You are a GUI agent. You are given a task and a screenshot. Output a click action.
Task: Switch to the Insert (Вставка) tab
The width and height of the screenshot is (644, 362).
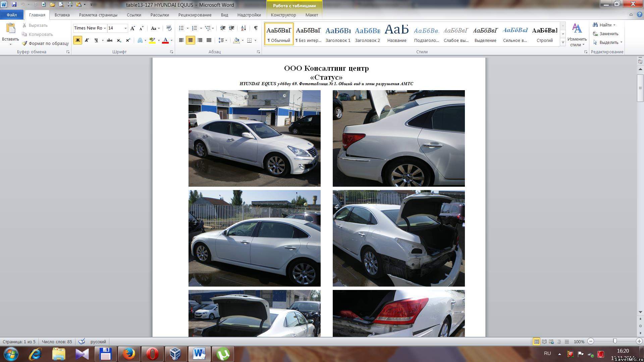(62, 15)
